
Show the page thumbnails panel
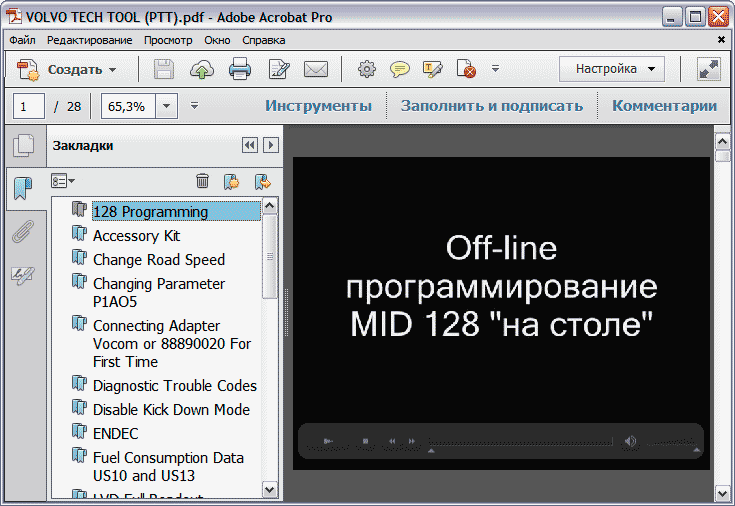(x=23, y=145)
